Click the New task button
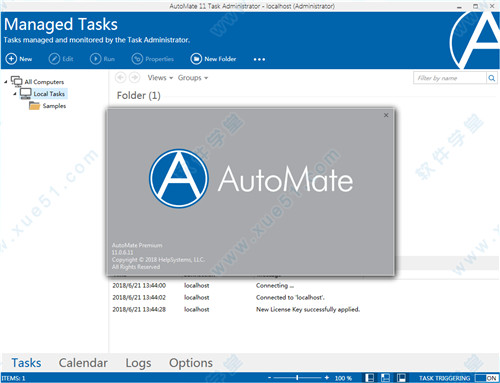 coord(19,59)
